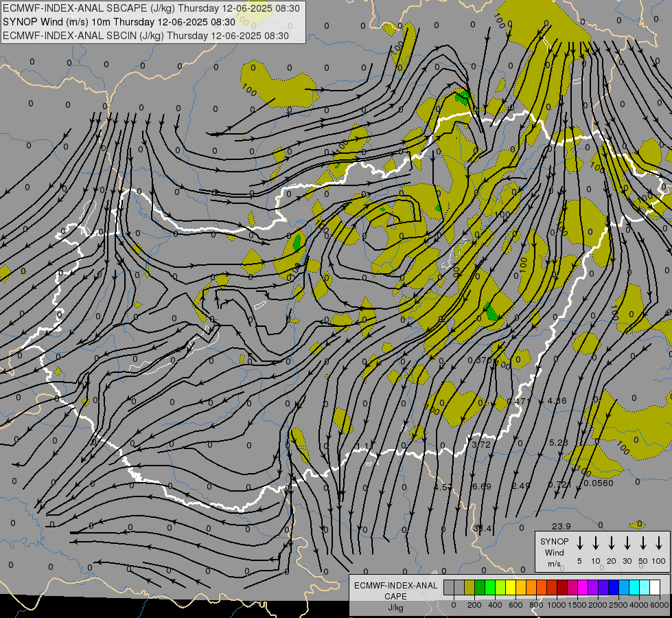Image resolution: width=672 pixels, height=618 pixels.
Task: Click the 800 tick label on CAPE scale
Action: coord(536,605)
